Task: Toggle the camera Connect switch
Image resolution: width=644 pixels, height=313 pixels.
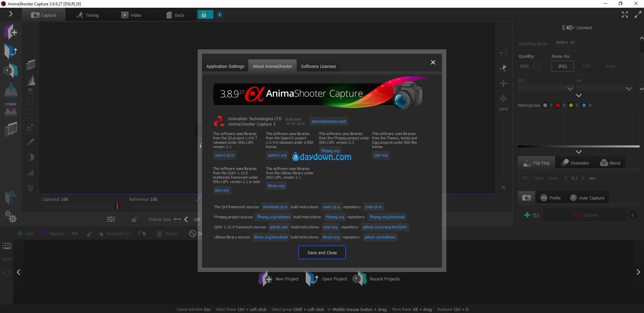Action: tap(568, 28)
